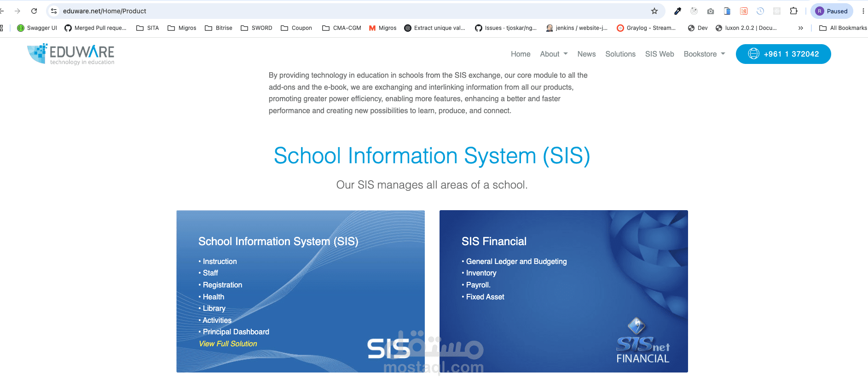Click the Staff list item
This screenshot has width=868, height=384.
pos(208,273)
